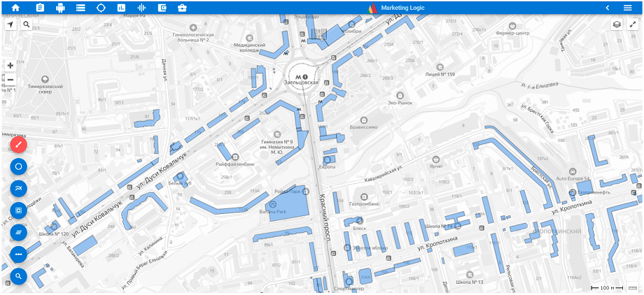Click the Marketing Logic logo title
Screen dimensions: 644x295
point(396,8)
